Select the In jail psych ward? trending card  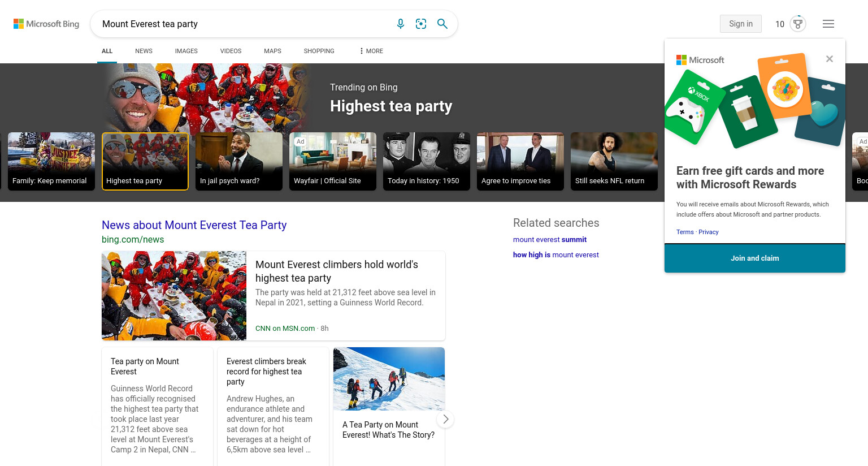(x=239, y=161)
